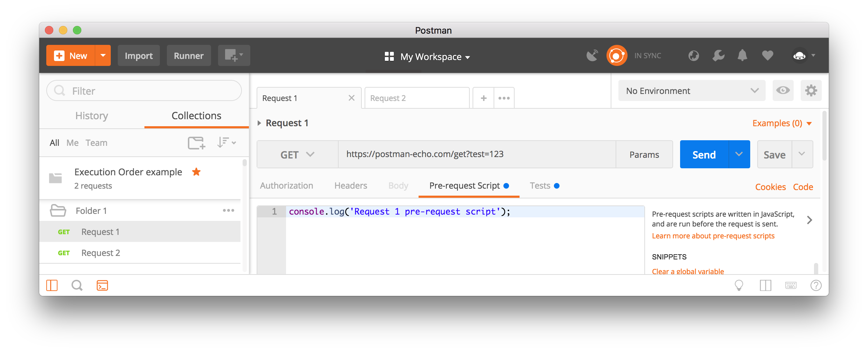
Task: Switch to the History tab
Action: coord(91,115)
